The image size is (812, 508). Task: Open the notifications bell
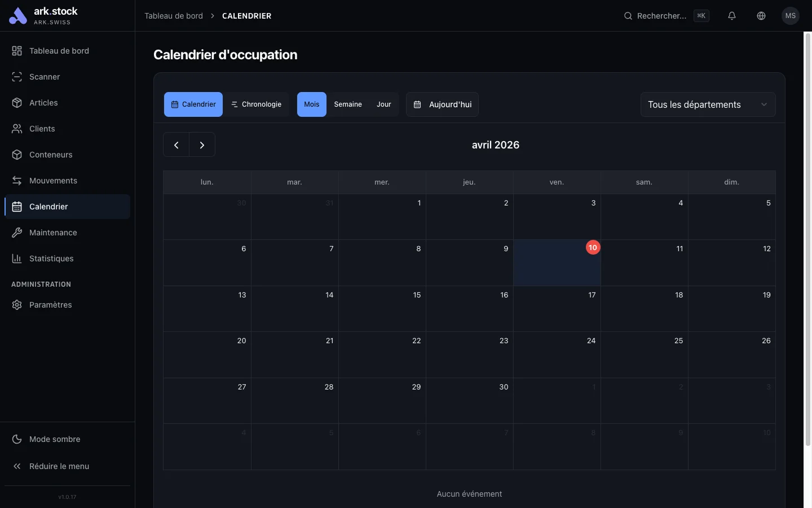click(x=732, y=16)
